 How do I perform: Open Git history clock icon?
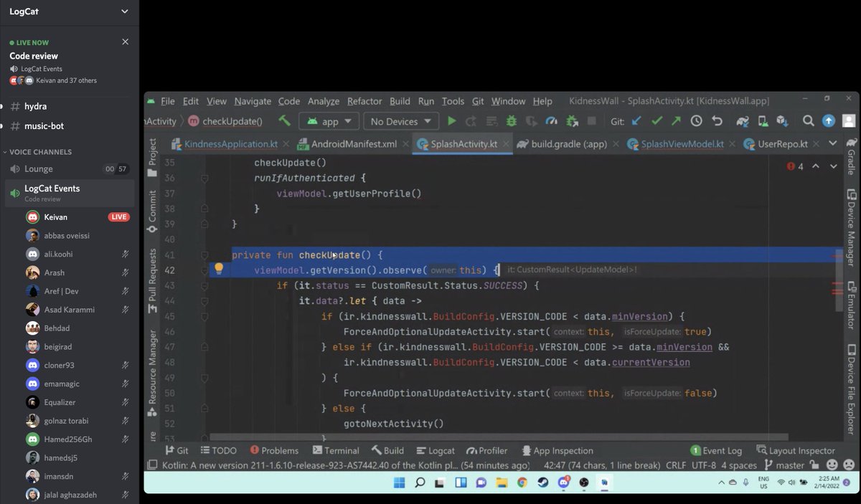click(x=696, y=121)
